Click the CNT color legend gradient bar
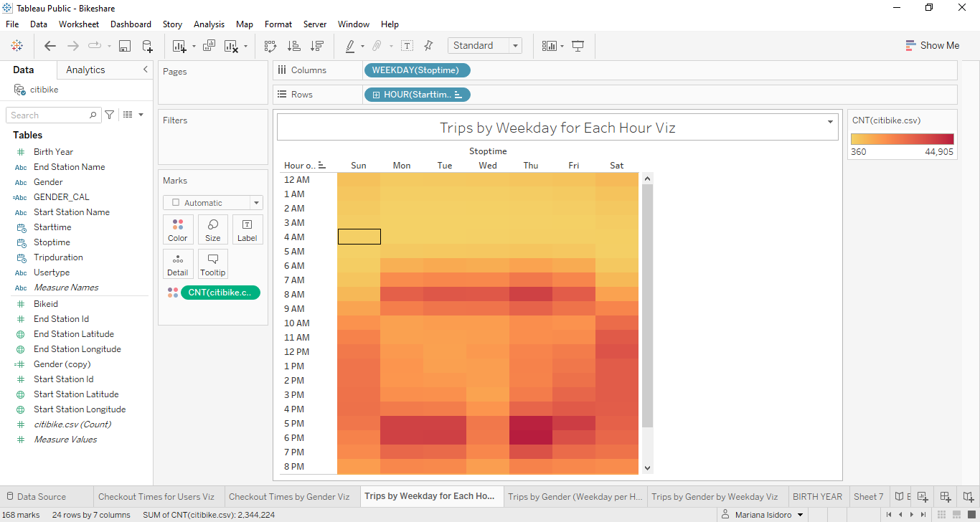980x522 pixels. pos(903,139)
